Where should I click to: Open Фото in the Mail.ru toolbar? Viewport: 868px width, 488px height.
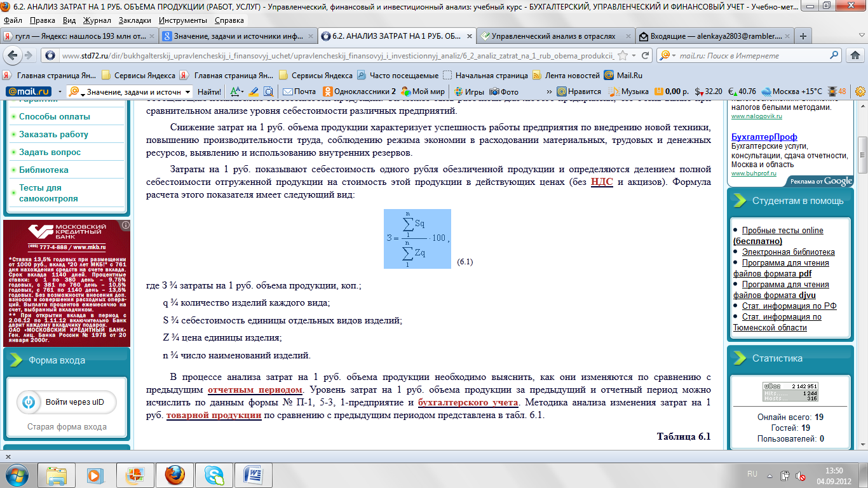pyautogui.click(x=504, y=91)
